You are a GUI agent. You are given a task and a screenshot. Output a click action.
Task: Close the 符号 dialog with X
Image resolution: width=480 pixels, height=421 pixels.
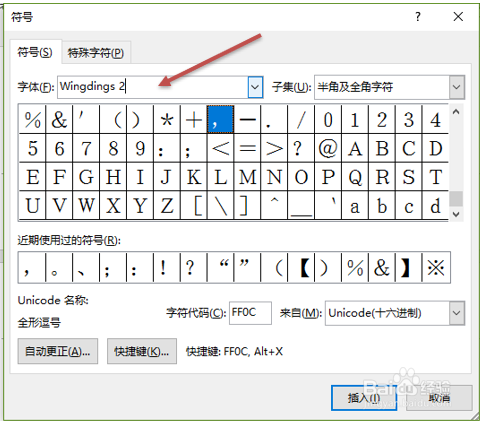458,17
